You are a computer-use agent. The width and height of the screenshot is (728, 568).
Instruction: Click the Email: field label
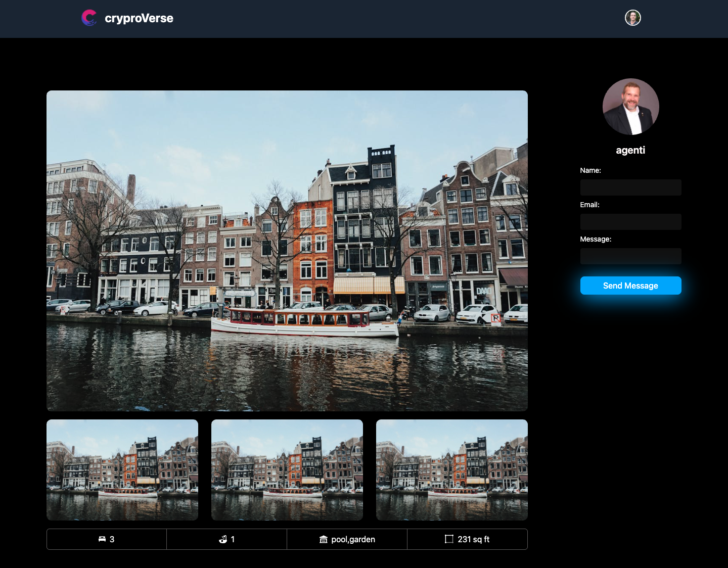(590, 205)
